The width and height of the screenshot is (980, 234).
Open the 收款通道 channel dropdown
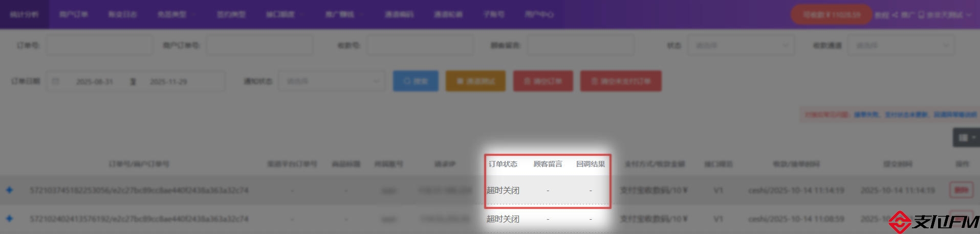pos(901,45)
